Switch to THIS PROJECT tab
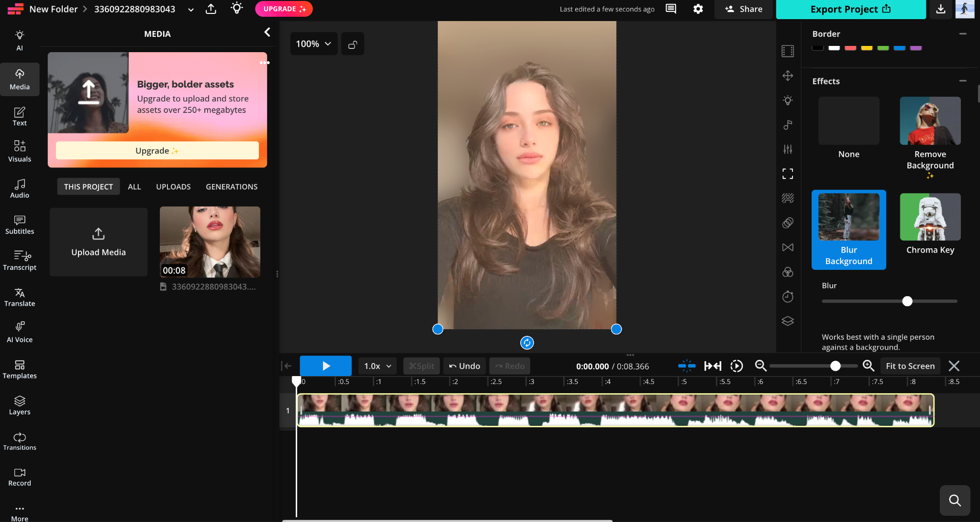Viewport: 980px width, 522px height. pos(89,187)
